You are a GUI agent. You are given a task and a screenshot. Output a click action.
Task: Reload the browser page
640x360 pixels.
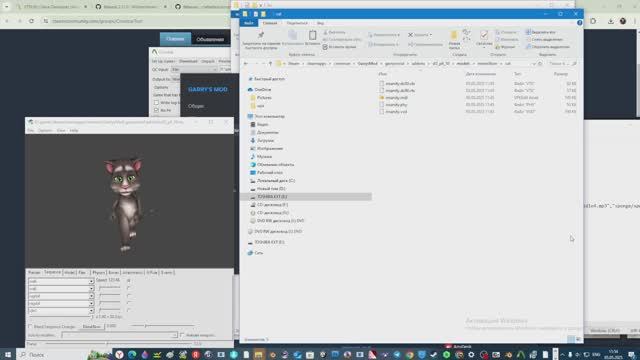pyautogui.click(x=31, y=21)
